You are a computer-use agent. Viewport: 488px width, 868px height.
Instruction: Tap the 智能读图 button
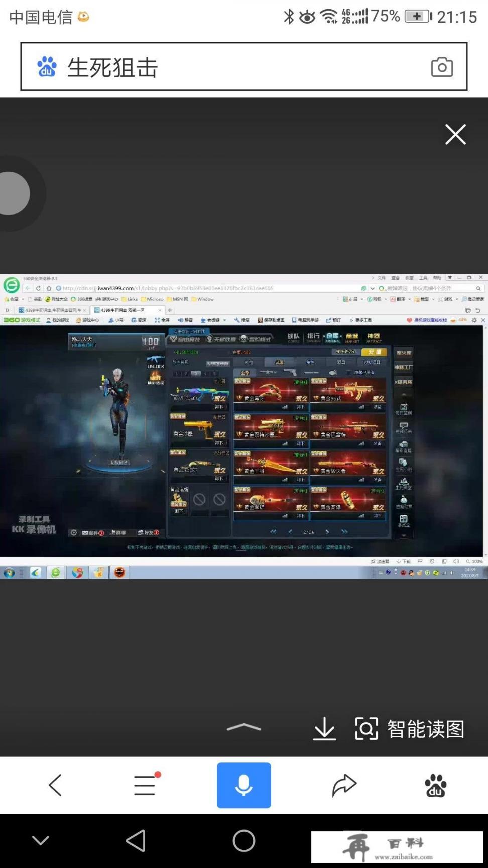(x=410, y=729)
